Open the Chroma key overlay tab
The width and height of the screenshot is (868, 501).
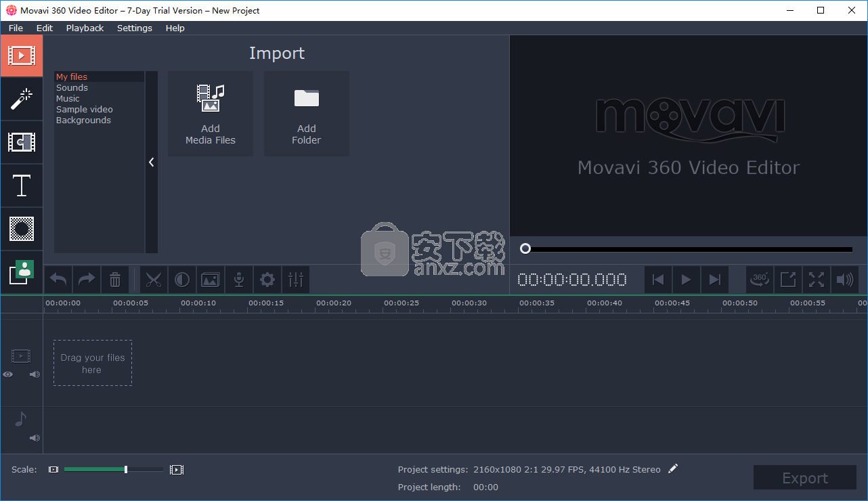[22, 272]
